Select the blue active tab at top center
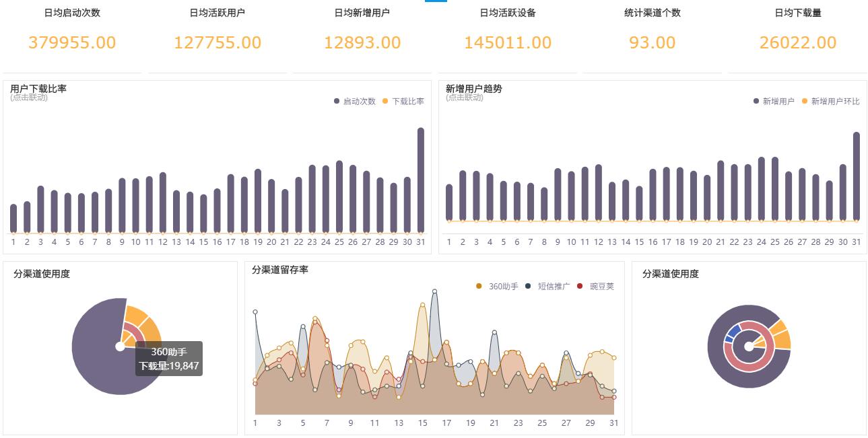The width and height of the screenshot is (868, 438). point(435,2)
